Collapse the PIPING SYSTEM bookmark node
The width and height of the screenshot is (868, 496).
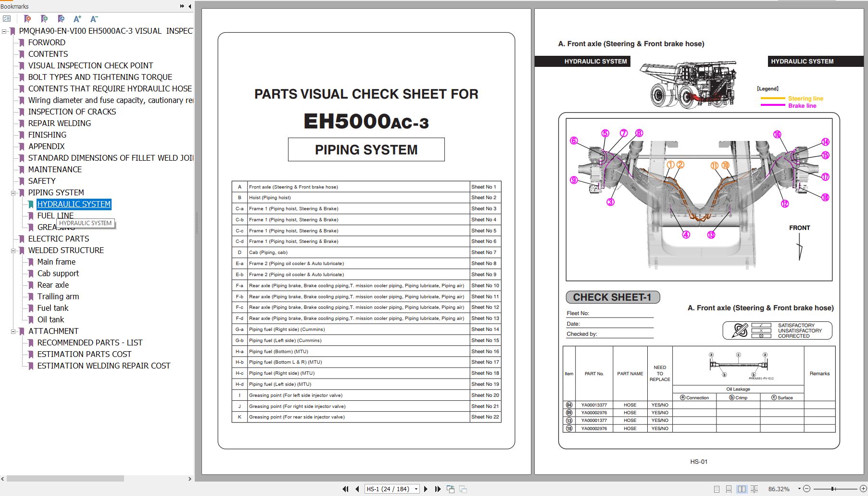pyautogui.click(x=14, y=192)
